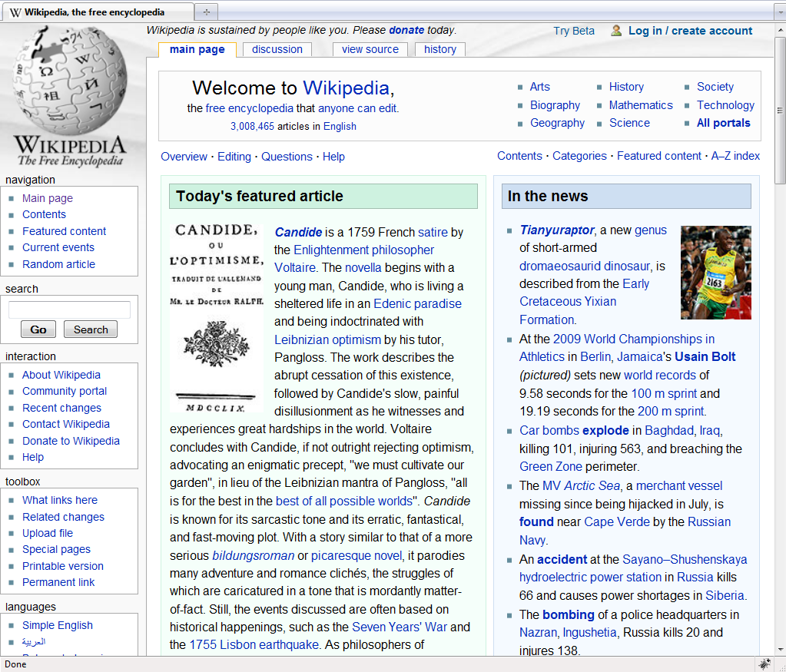
Task: Click Recent changes in sidebar
Action: click(x=61, y=408)
